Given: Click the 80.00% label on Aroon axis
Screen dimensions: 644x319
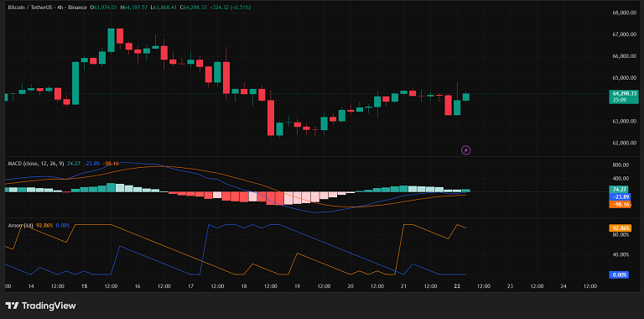Looking at the screenshot, I should coord(621,235).
